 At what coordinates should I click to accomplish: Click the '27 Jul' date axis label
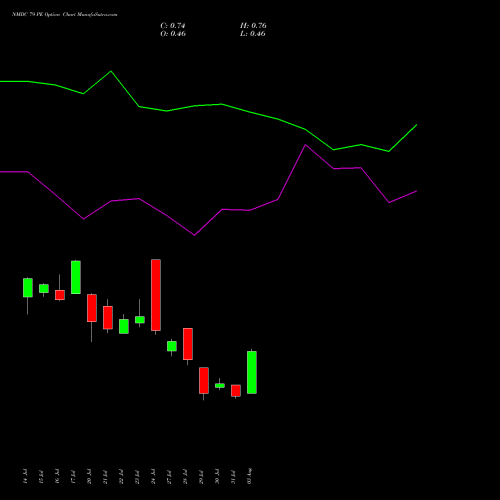click(x=169, y=476)
